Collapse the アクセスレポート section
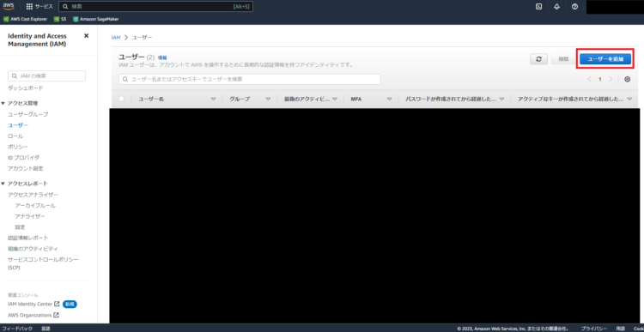The height and width of the screenshot is (332, 644). pyautogui.click(x=3, y=184)
